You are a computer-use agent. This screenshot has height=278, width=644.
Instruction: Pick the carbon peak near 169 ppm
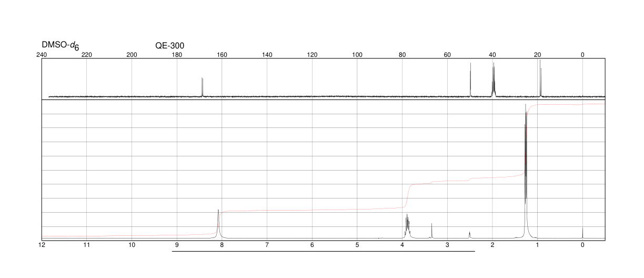point(203,87)
